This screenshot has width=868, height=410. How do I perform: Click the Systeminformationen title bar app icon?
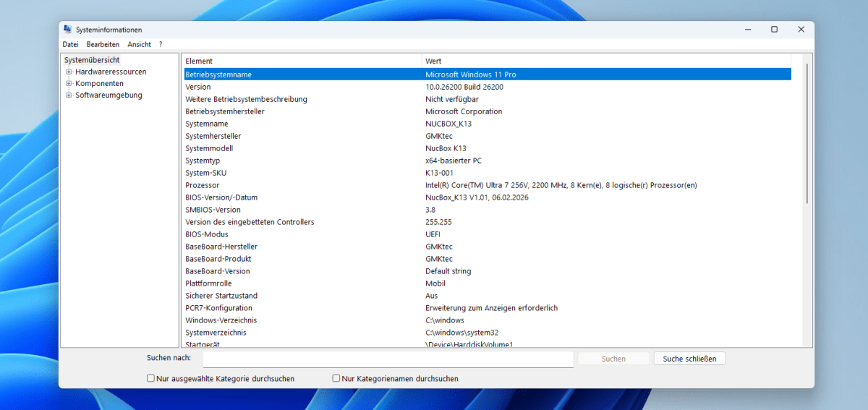[x=67, y=30]
